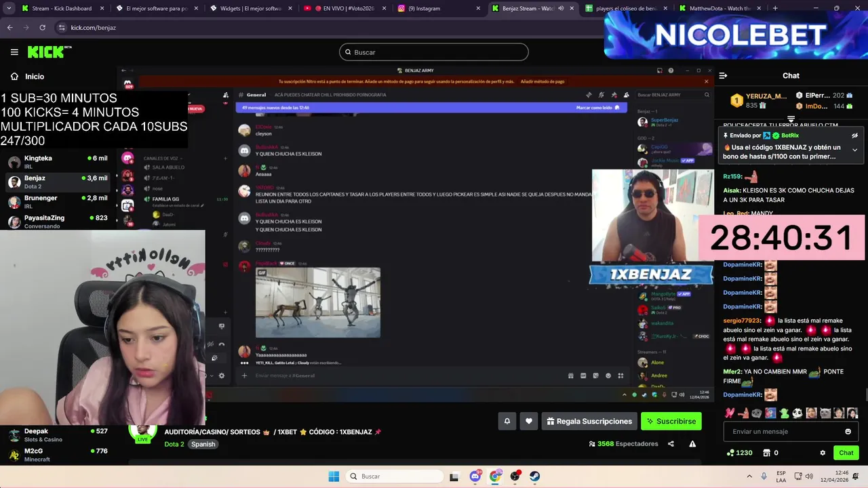Focus the Kick Buscar search box

[434, 52]
